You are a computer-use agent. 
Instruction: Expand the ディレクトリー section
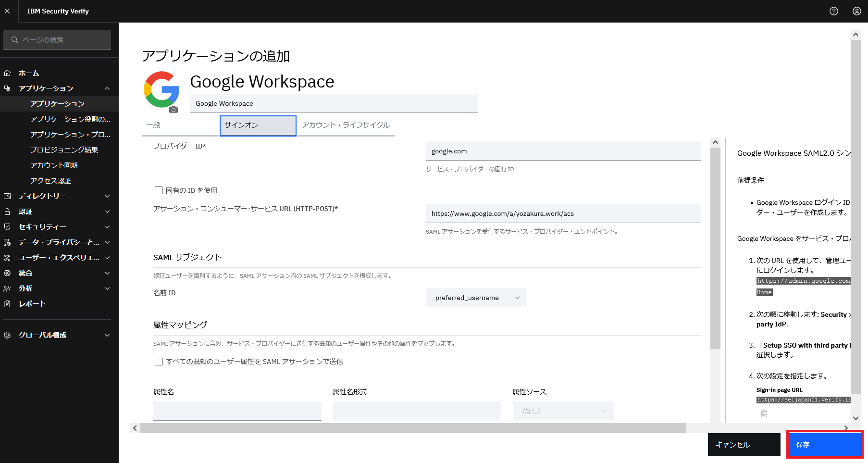[x=107, y=196]
